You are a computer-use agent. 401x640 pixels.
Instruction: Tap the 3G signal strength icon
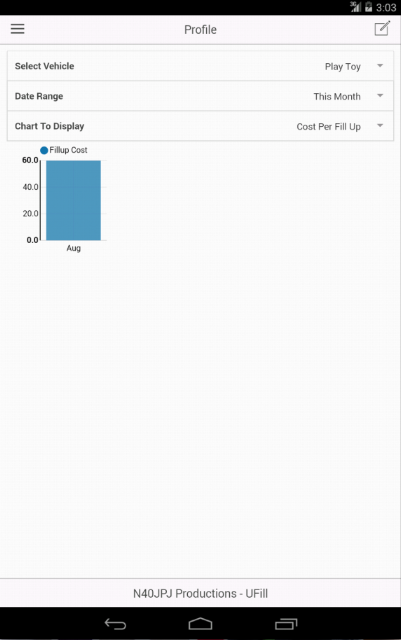click(x=356, y=7)
